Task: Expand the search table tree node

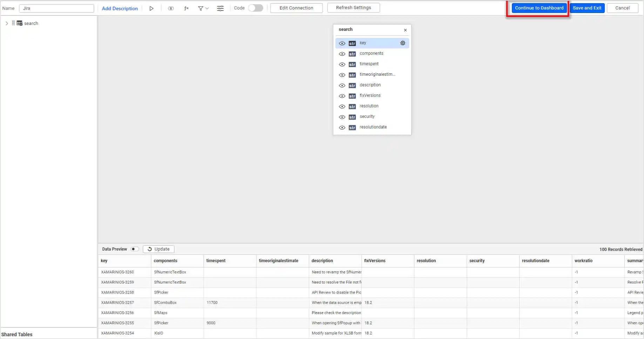Action: tap(7, 23)
